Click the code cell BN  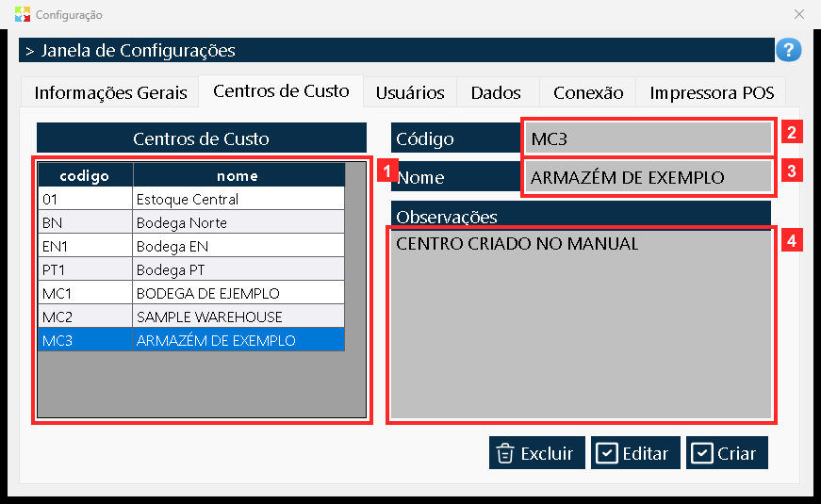86,222
